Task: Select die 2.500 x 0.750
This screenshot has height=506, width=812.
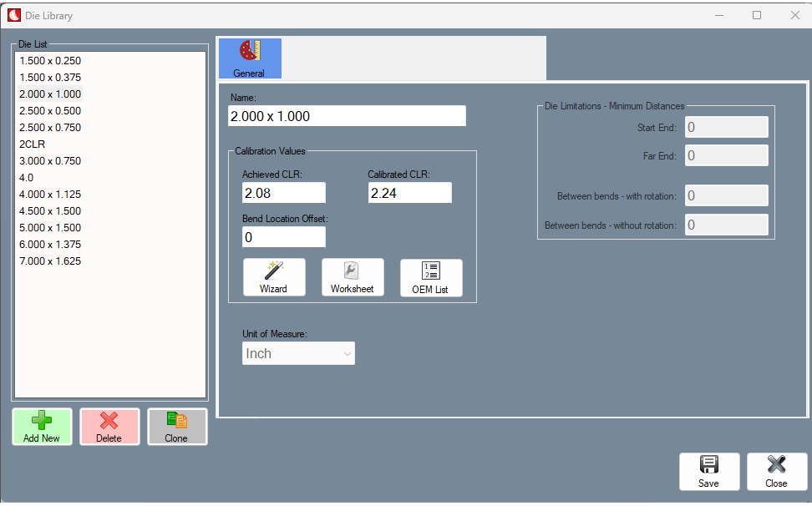Action: [x=50, y=127]
